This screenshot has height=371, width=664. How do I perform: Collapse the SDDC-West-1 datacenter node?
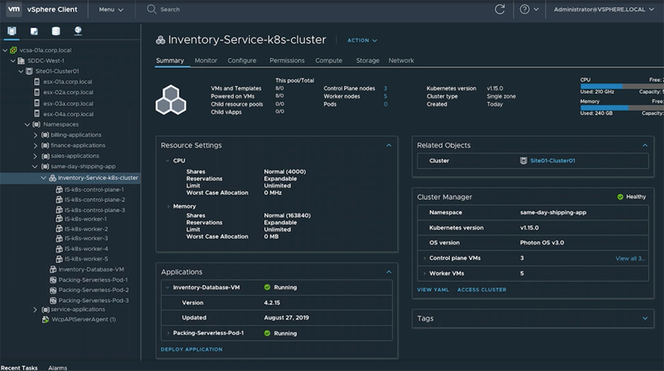(13, 61)
